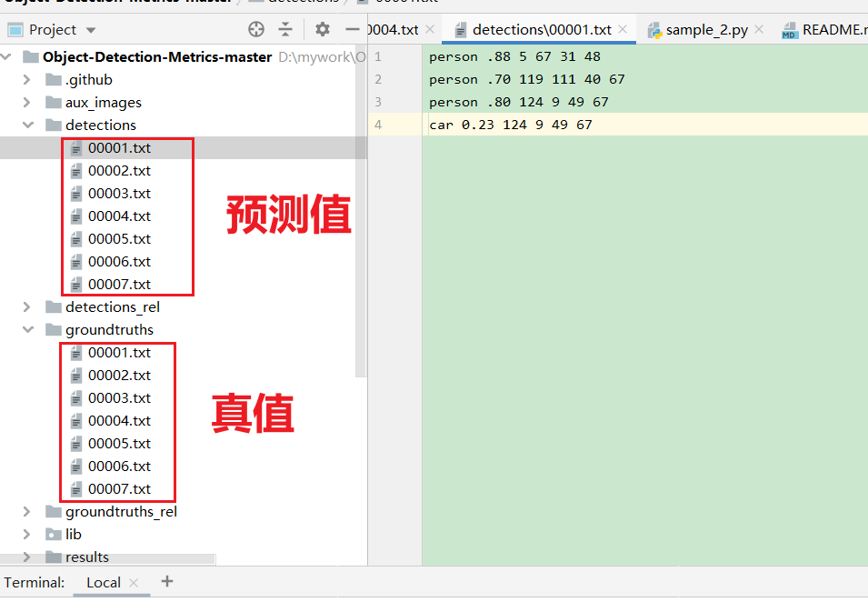Expand the .github folder

click(x=26, y=80)
